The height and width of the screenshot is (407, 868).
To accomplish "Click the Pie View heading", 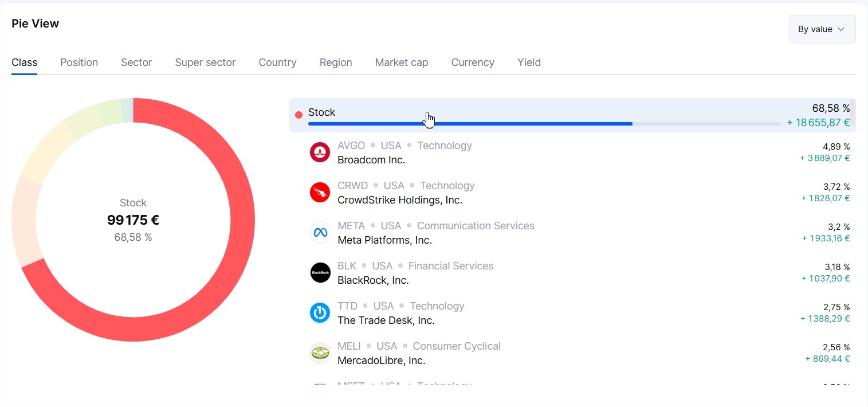I will tap(35, 24).
